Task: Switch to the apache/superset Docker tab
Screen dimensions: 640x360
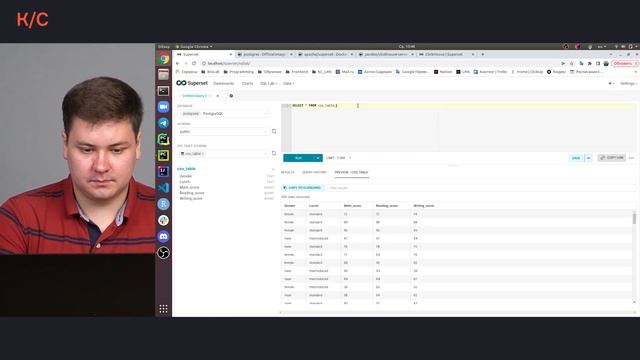Action: coord(326,54)
